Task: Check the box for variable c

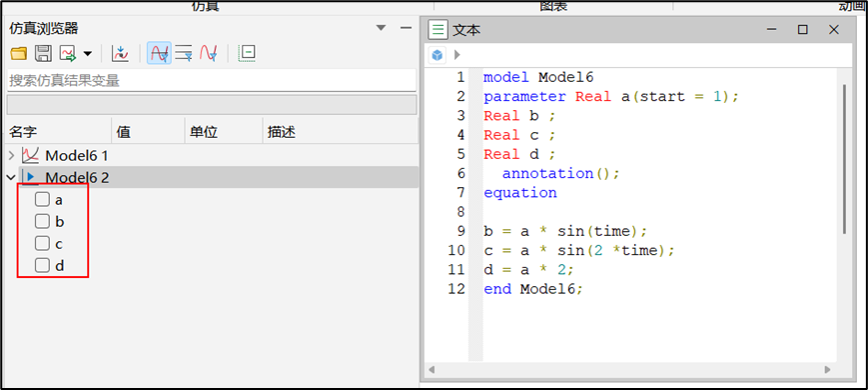Action: [x=42, y=243]
